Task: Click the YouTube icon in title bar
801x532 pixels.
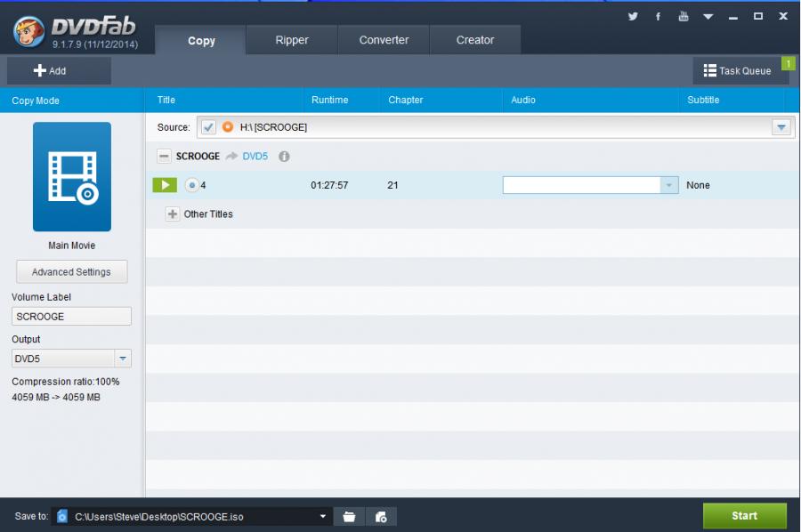Action: pyautogui.click(x=684, y=16)
